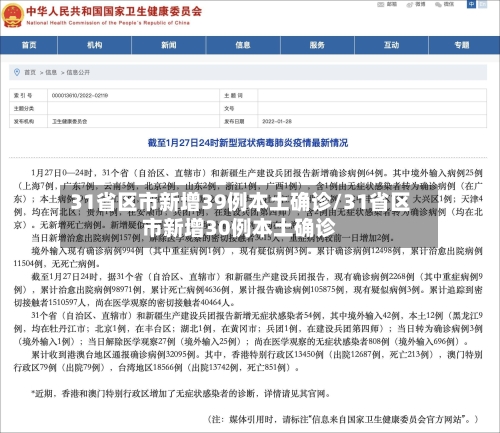
Task: Select the 文号 label cell
Action: tap(238, 108)
